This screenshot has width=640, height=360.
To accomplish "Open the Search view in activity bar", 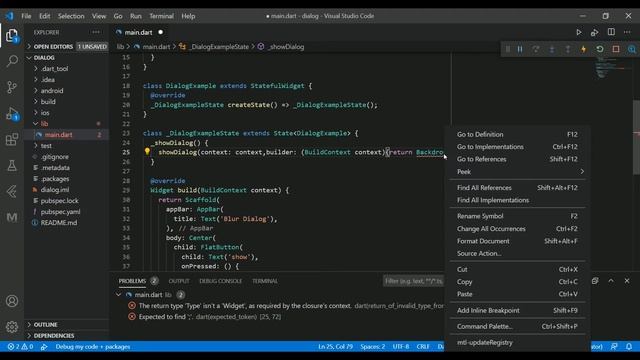I will tap(12, 61).
